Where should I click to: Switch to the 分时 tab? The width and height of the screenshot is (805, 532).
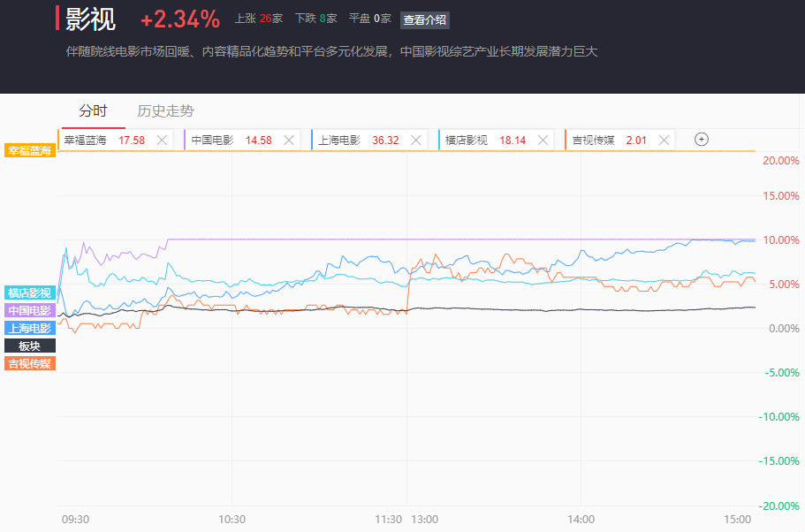click(x=93, y=111)
